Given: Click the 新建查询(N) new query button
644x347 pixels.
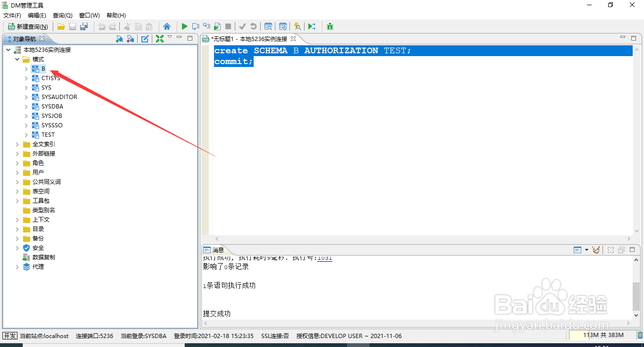Looking at the screenshot, I should (28, 27).
